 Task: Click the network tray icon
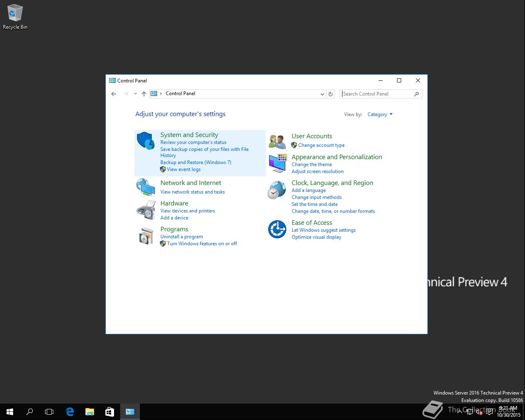coord(470,412)
